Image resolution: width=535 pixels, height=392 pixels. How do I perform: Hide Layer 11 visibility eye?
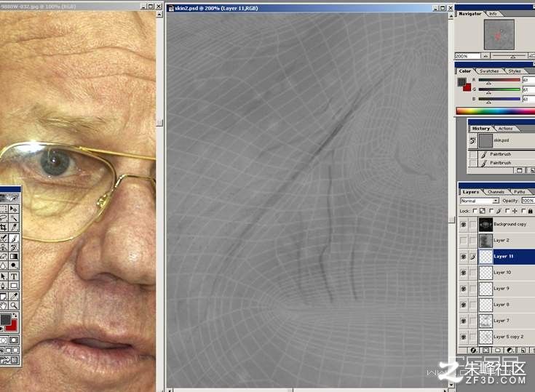click(x=464, y=256)
